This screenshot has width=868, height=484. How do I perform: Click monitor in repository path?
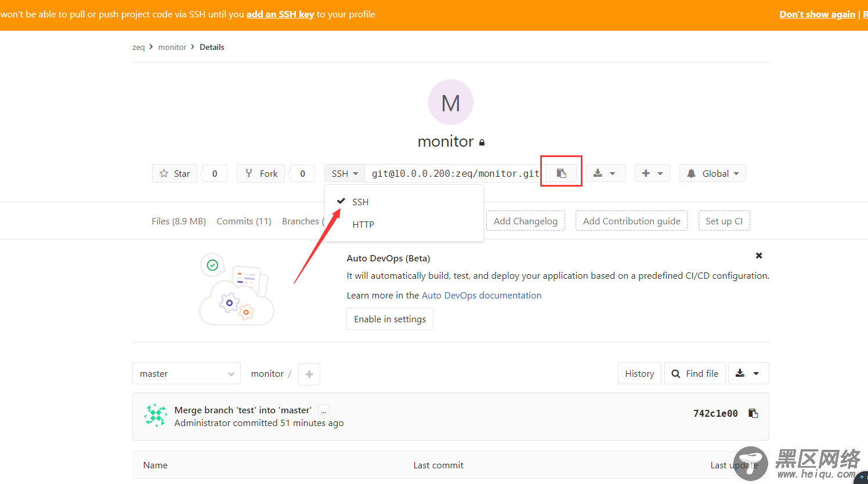click(x=267, y=374)
